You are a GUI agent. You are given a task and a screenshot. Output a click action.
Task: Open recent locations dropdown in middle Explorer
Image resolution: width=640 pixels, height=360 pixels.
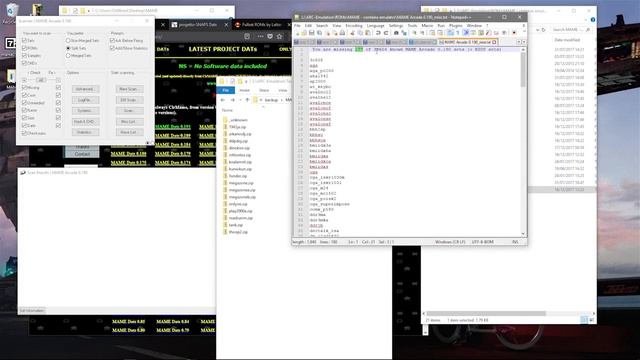(x=240, y=100)
